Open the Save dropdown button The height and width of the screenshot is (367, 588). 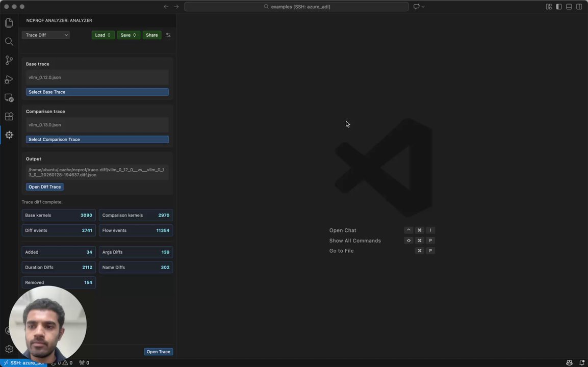[x=129, y=35]
